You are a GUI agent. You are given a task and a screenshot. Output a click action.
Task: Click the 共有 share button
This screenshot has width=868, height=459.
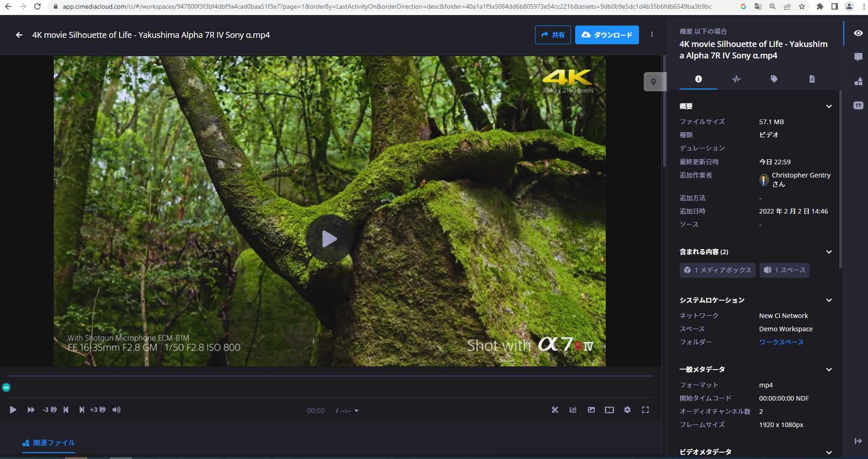(553, 35)
